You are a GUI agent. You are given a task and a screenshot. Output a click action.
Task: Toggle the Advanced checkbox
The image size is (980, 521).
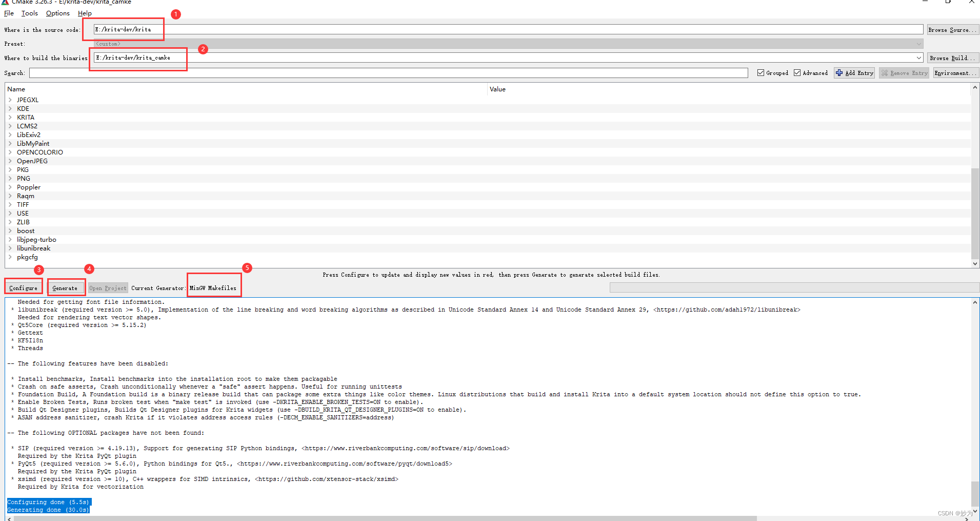click(x=797, y=73)
